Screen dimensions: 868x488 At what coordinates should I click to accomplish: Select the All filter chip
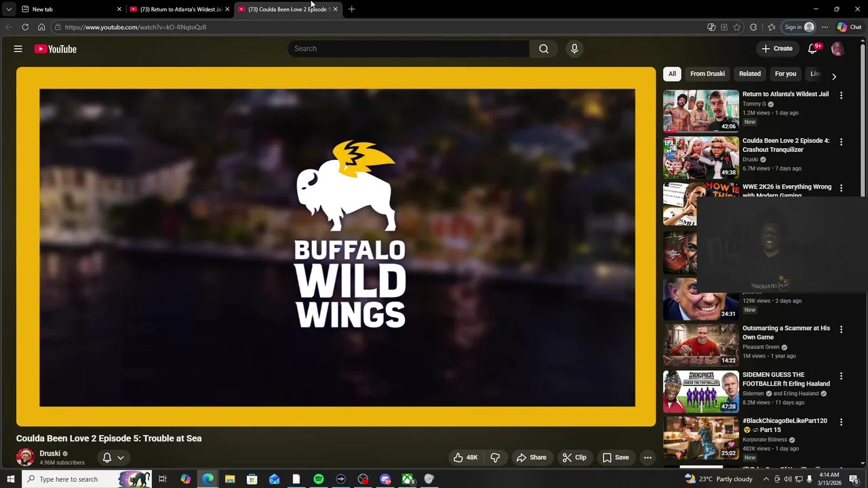click(672, 74)
